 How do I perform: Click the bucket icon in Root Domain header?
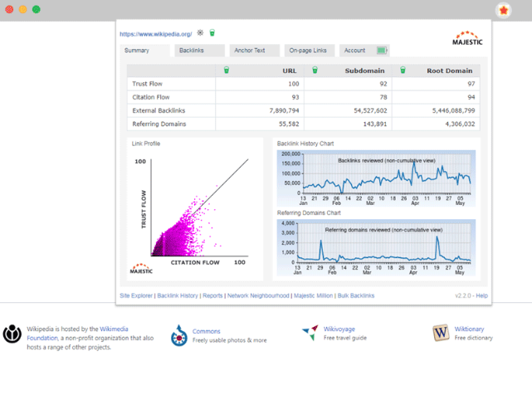pyautogui.click(x=403, y=70)
